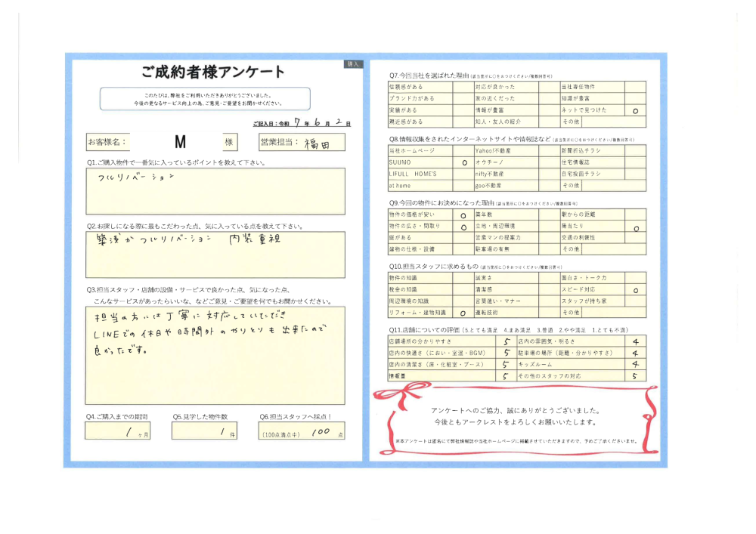Click the Q1 answer text area
The image size is (756, 534).
[x=215, y=192]
